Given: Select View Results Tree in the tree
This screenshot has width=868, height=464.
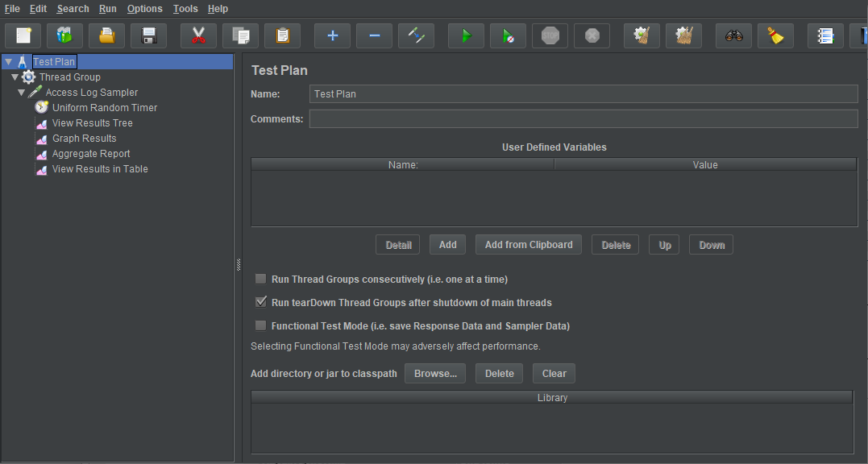Looking at the screenshot, I should click(93, 123).
